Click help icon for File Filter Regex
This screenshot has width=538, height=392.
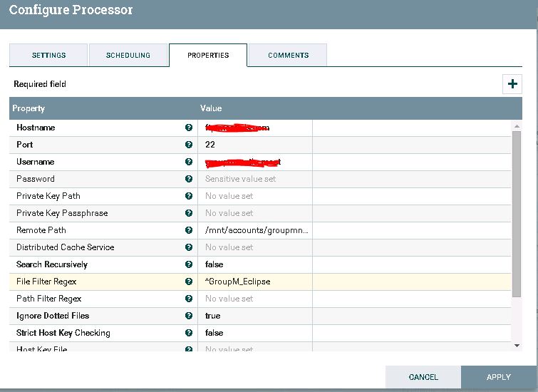[189, 282]
